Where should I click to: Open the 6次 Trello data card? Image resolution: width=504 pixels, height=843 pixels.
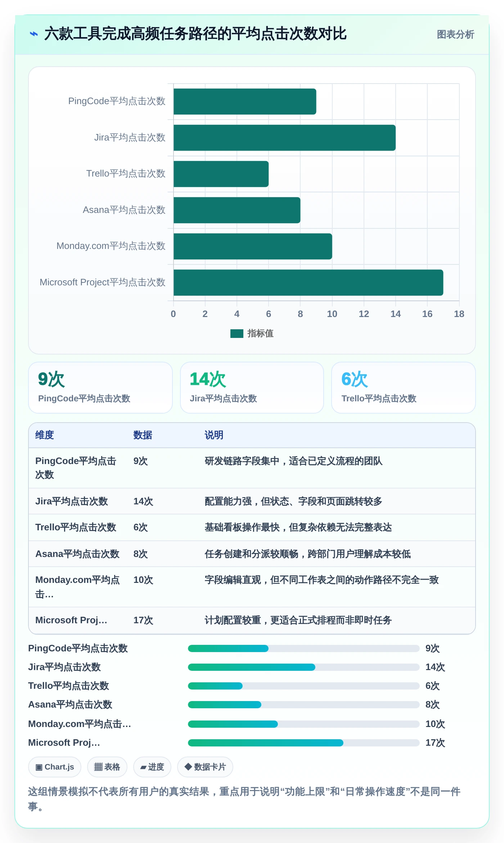404,388
